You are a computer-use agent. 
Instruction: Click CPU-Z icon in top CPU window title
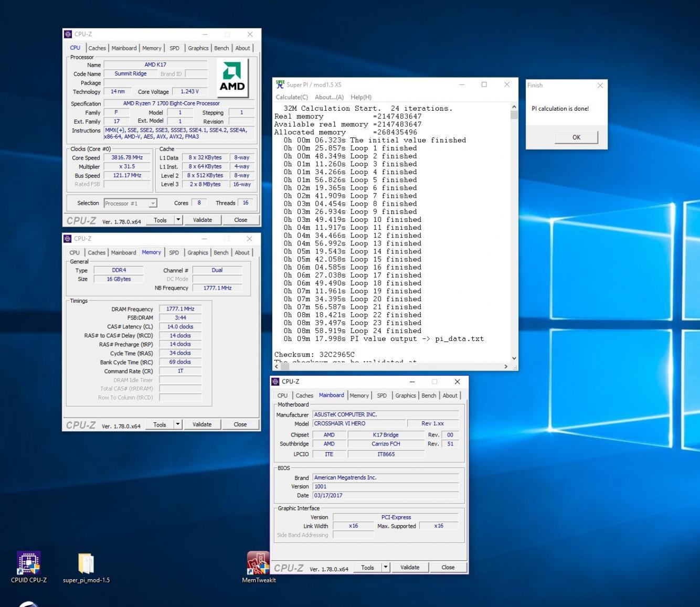click(68, 34)
